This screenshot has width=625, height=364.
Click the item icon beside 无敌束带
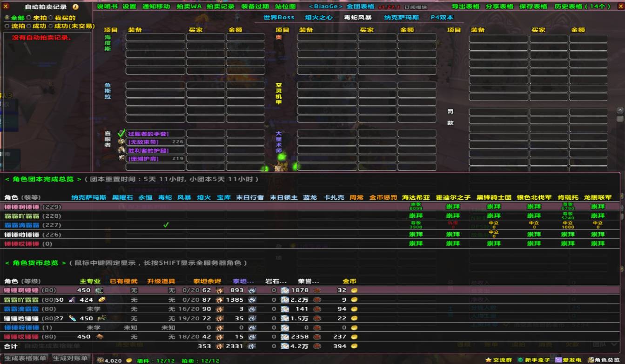coord(121,142)
